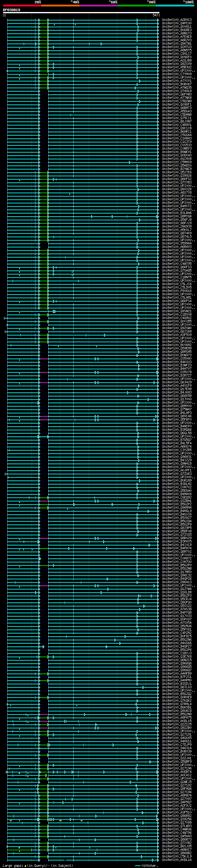The width and height of the screenshot is (197, 868).
Task: Open hit UniRef100_B4NCP0
Action: (x=176, y=426)
